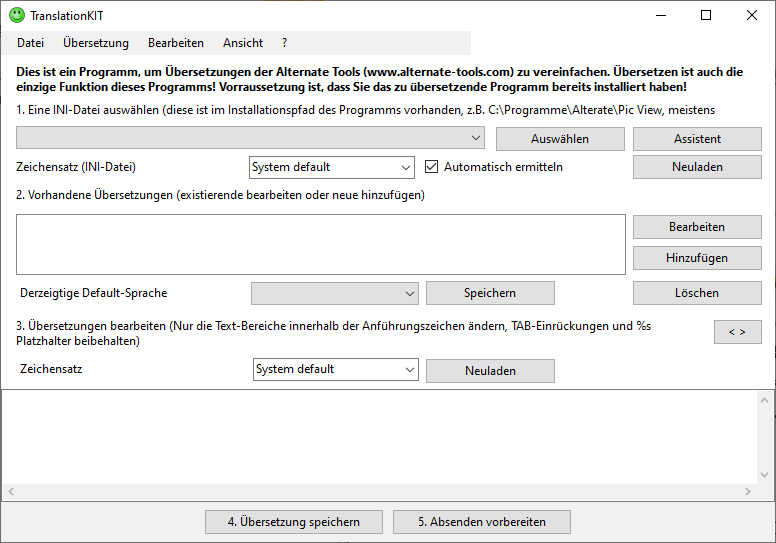
Task: Click the horizontal scrollbar right arrow
Action: (748, 492)
